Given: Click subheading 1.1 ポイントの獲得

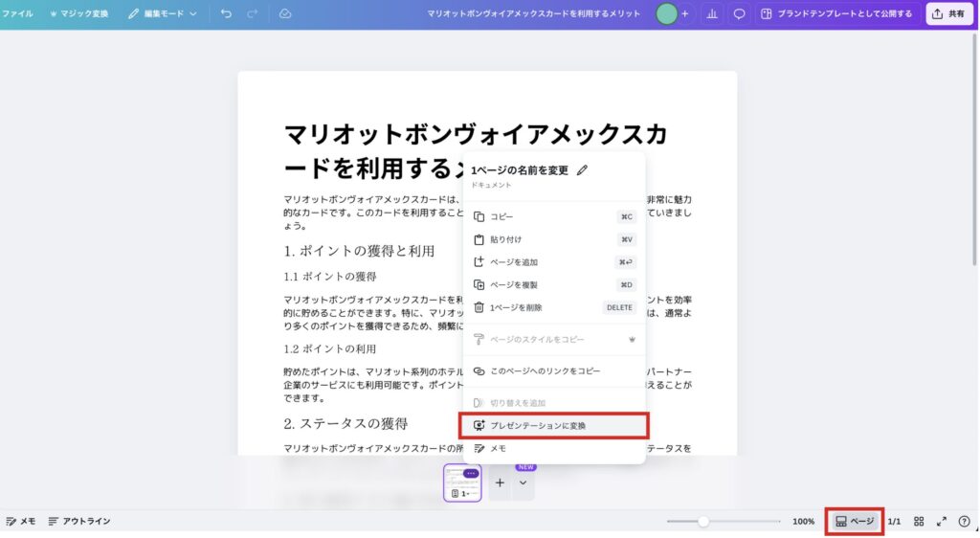Looking at the screenshot, I should pyautogui.click(x=330, y=277).
